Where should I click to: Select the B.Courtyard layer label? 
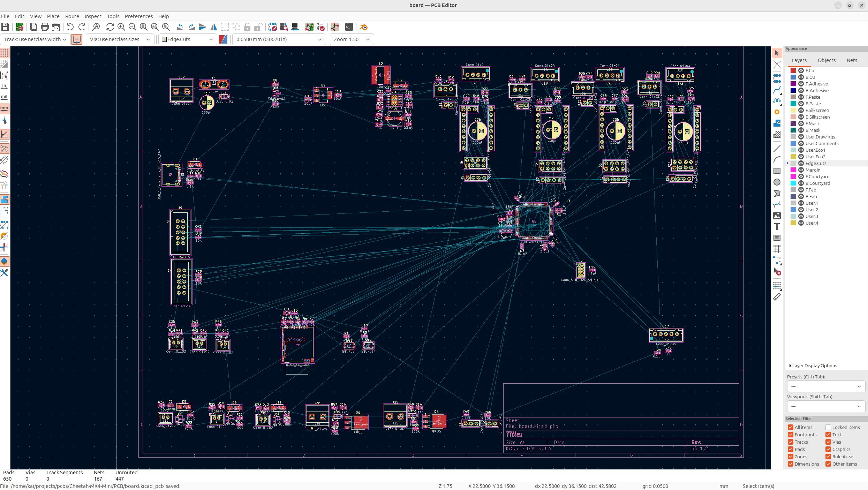[817, 183]
